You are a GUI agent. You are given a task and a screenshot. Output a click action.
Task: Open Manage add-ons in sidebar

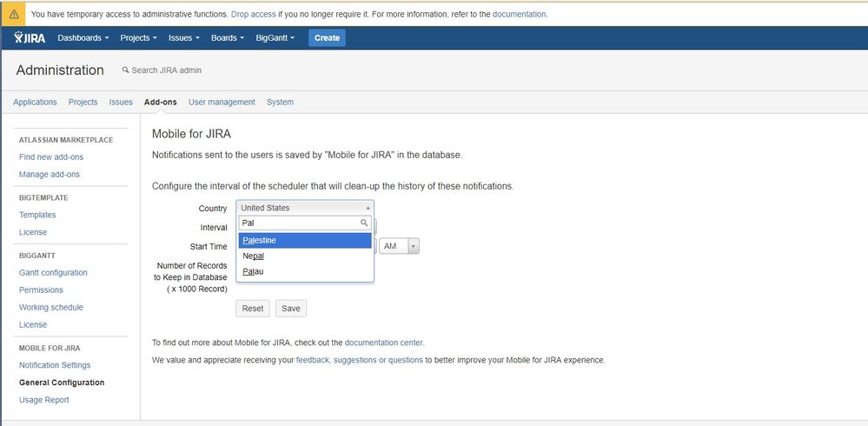[x=50, y=174]
